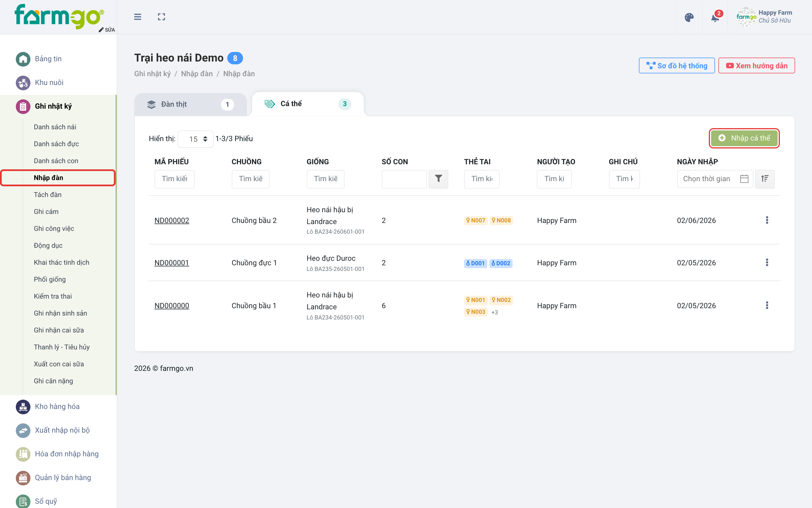Click the fullscreen toggle icon

click(x=161, y=17)
